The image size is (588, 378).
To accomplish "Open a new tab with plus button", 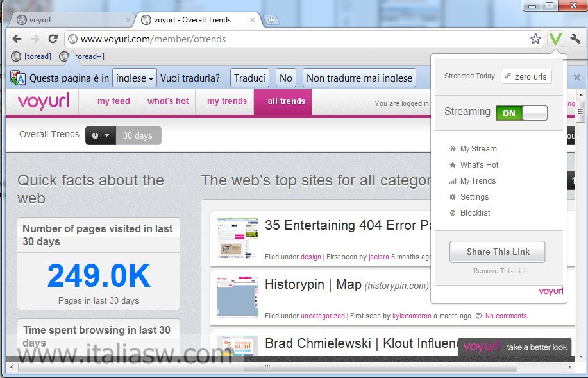I will (x=271, y=20).
